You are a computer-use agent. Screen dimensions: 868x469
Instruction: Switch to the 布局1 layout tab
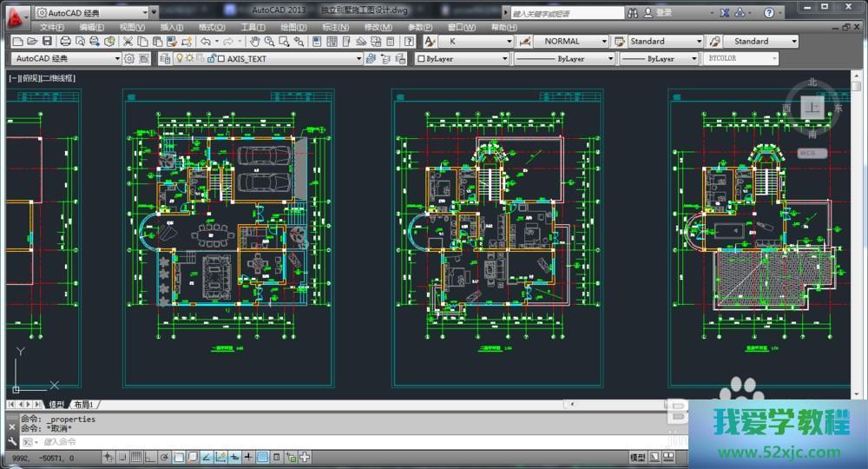(83, 405)
